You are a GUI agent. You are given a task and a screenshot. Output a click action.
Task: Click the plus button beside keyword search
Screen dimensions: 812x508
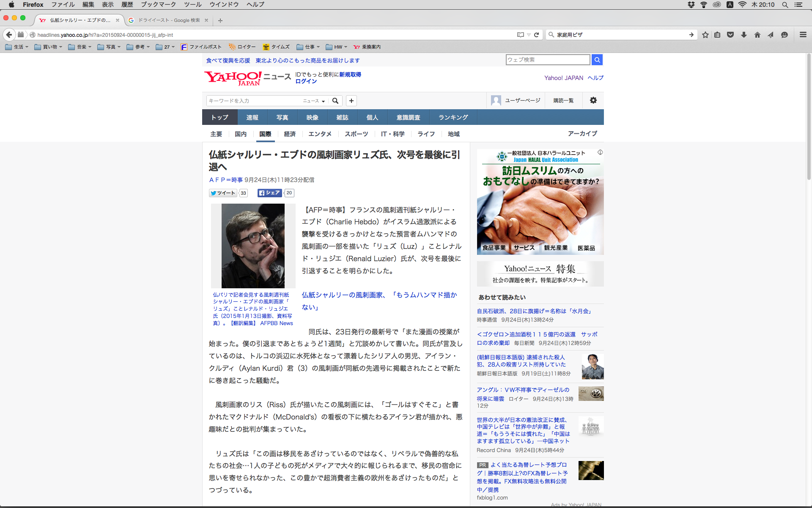pyautogui.click(x=351, y=101)
